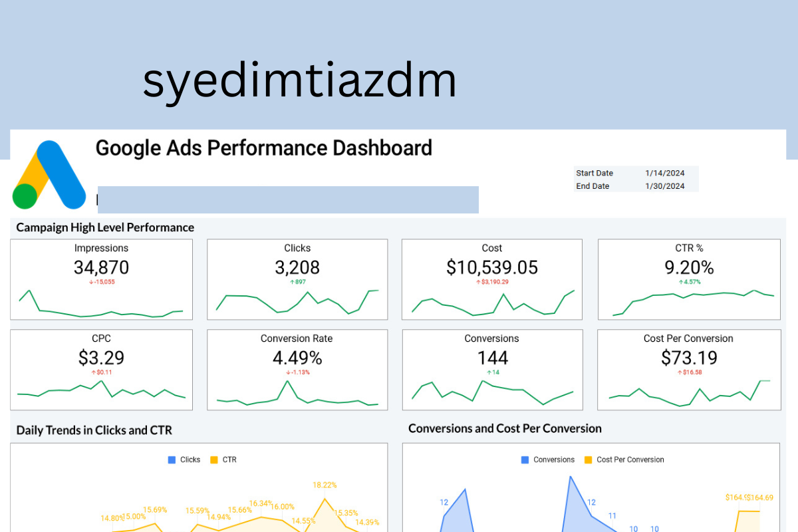The image size is (798, 532).
Task: Click the Conversions scorecard sparkline
Action: click(x=492, y=392)
